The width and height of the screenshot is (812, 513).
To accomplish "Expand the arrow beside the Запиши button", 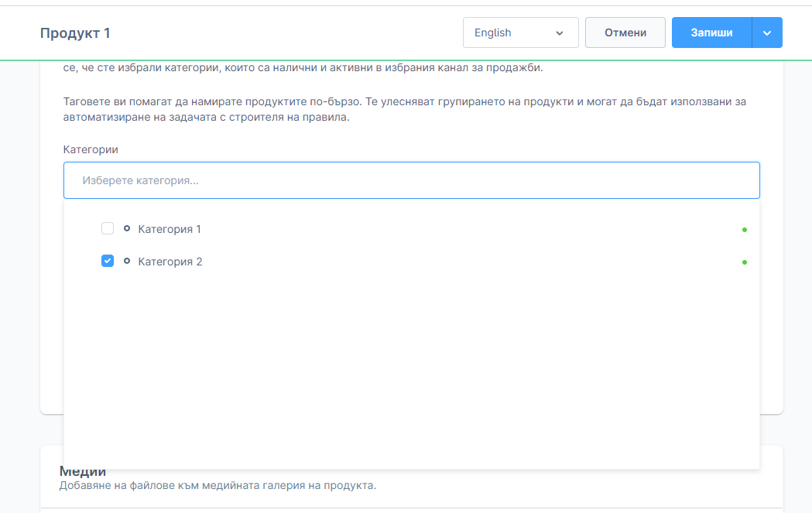I will (x=767, y=33).
